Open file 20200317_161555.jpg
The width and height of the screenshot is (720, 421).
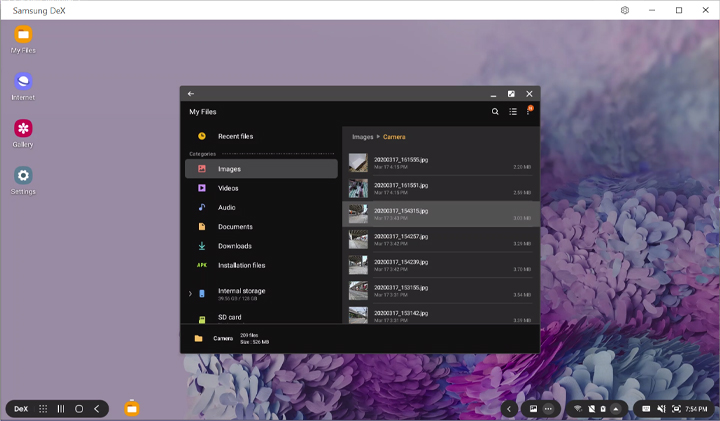[441, 163]
